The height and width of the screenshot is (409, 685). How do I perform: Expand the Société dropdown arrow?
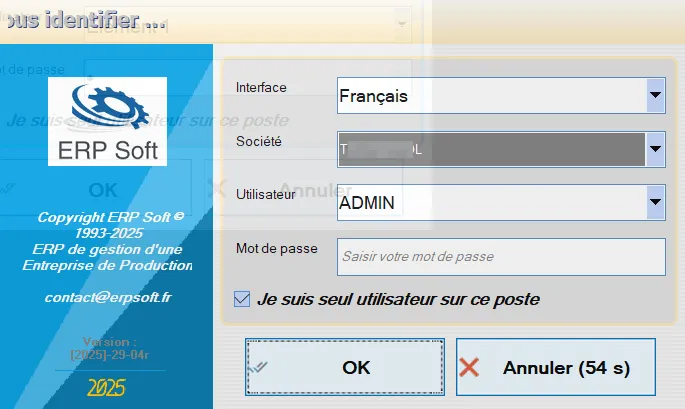click(x=655, y=150)
